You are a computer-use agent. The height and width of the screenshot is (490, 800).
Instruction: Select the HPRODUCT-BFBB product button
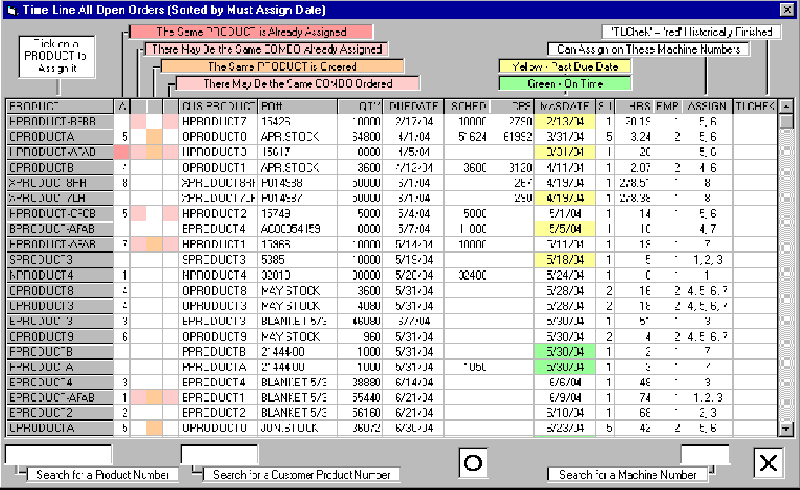pyautogui.click(x=60, y=121)
